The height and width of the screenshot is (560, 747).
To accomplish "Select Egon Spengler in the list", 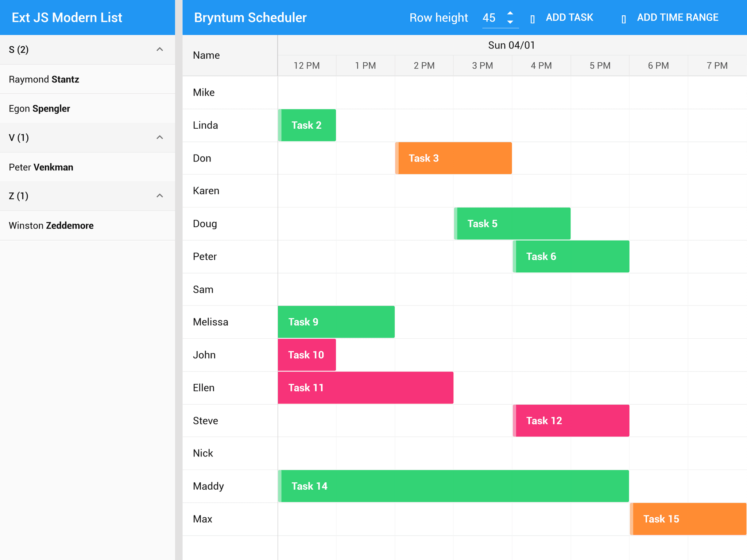I will [x=39, y=108].
